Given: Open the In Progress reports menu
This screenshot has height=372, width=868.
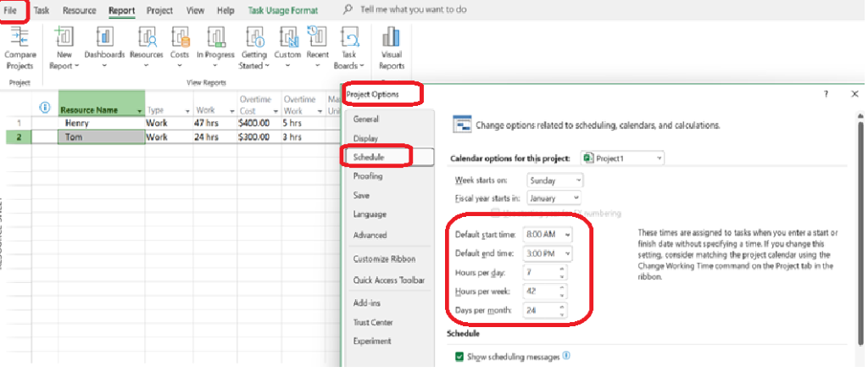Looking at the screenshot, I should pos(215,48).
